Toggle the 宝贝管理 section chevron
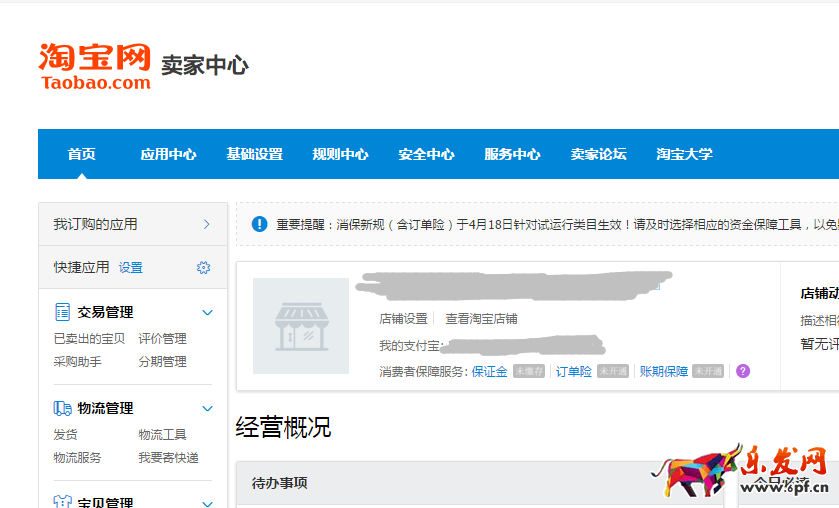 tap(208, 502)
